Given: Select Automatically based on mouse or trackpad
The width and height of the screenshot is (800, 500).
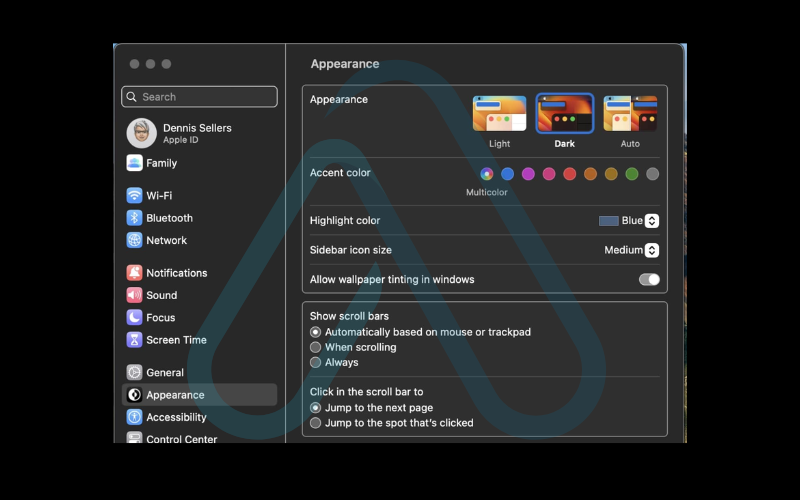Looking at the screenshot, I should coord(315,332).
